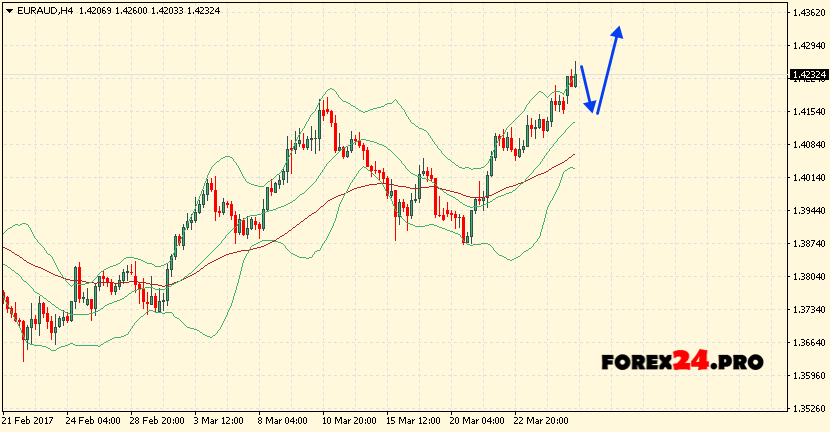Image resolution: width=830 pixels, height=432 pixels.
Task: Select the EURAUD,H4 symbol title
Action: (x=40, y=10)
